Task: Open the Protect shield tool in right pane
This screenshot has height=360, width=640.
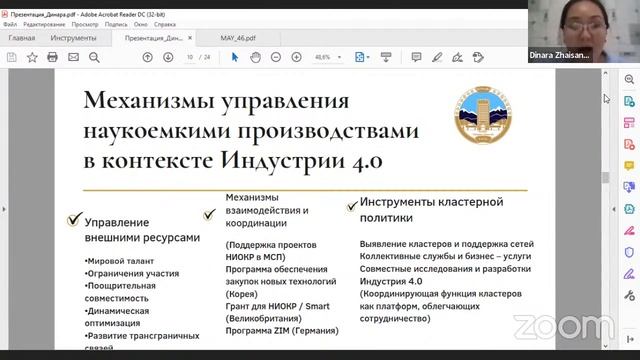Action: pyautogui.click(x=629, y=252)
